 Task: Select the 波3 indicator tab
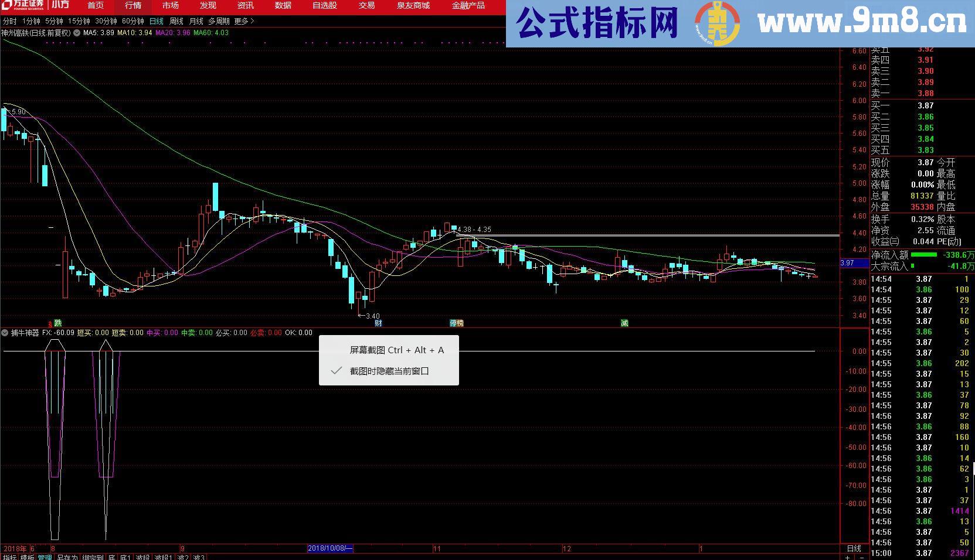click(x=199, y=557)
